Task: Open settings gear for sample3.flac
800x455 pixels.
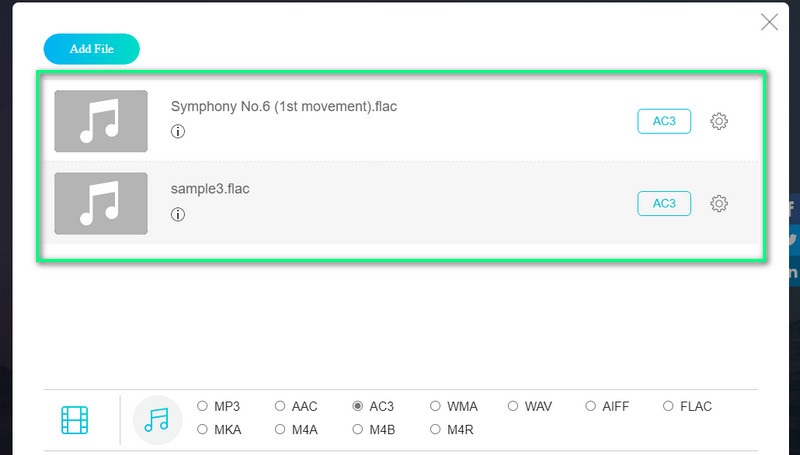Action: click(x=719, y=204)
